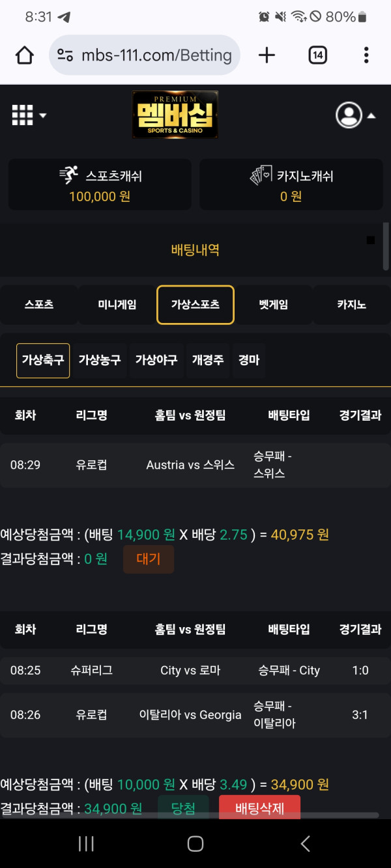Tap the home icon in the browser
Image resolution: width=391 pixels, height=868 pixels.
[x=24, y=55]
